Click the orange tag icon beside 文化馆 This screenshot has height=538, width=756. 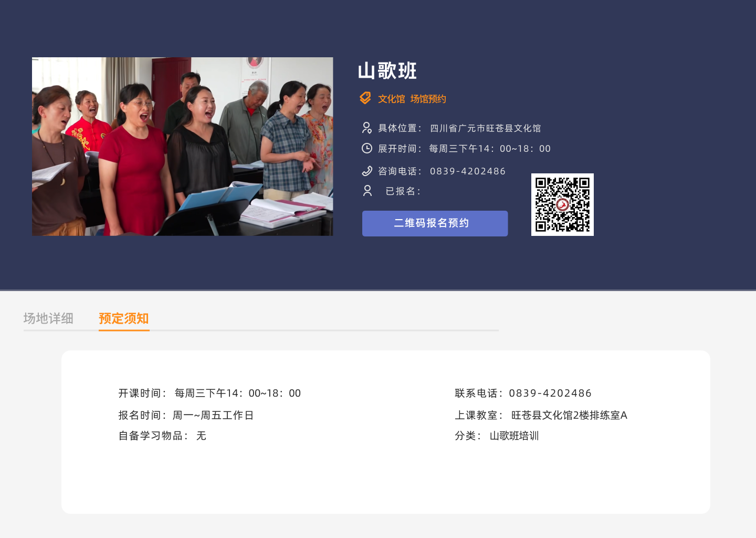click(365, 98)
